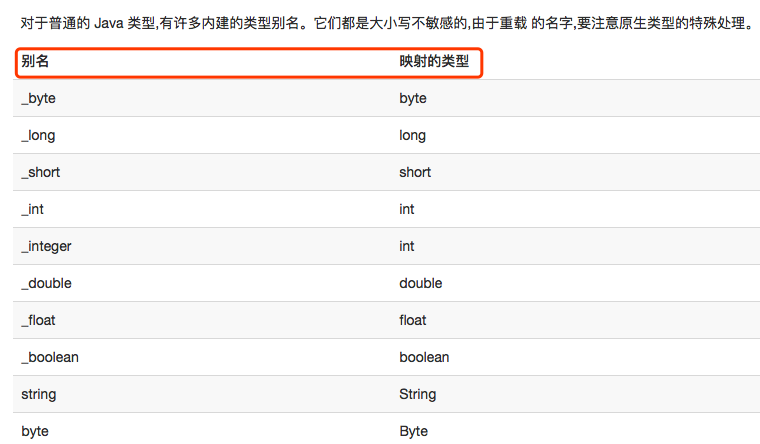
Task: Select the _double alias cell
Action: point(47,283)
